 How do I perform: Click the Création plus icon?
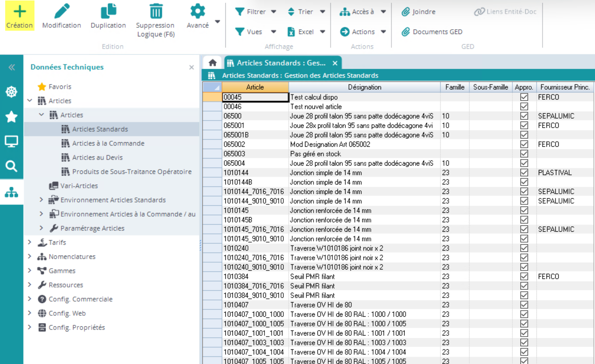click(19, 11)
